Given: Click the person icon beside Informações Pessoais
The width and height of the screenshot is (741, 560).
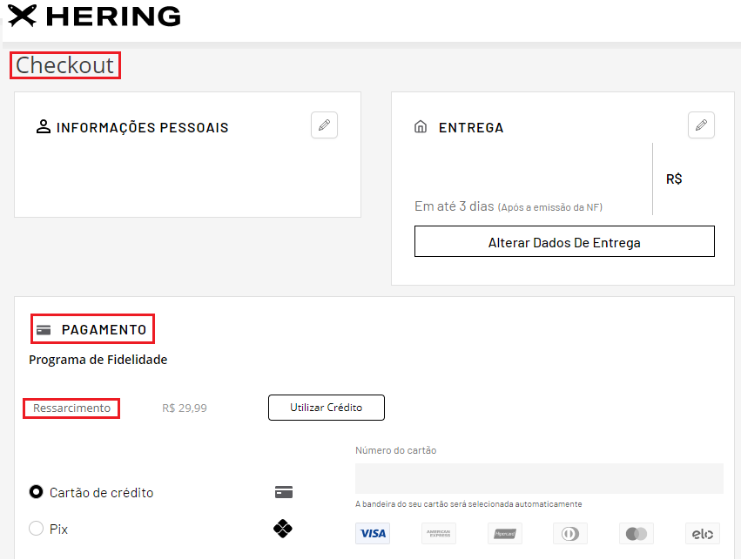Looking at the screenshot, I should 44,126.
